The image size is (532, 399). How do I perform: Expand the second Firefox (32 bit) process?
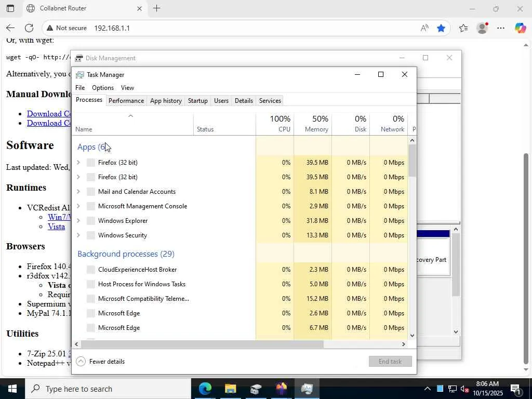(x=78, y=177)
